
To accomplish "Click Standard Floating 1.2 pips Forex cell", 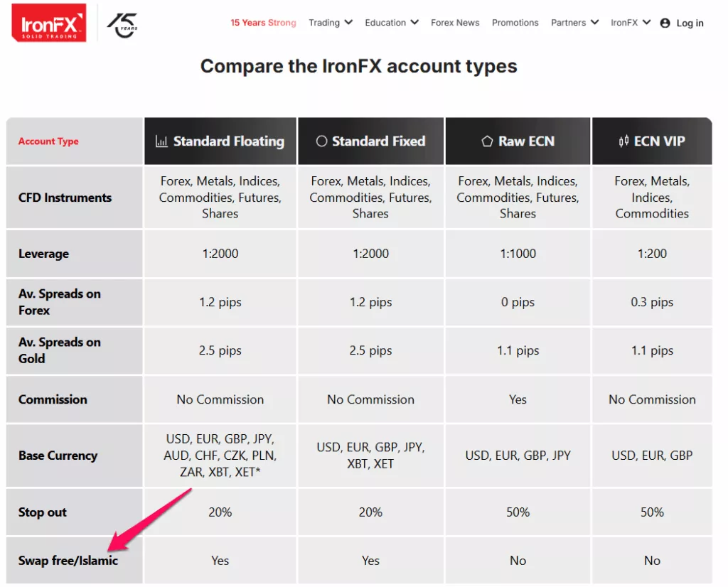I will point(220,302).
